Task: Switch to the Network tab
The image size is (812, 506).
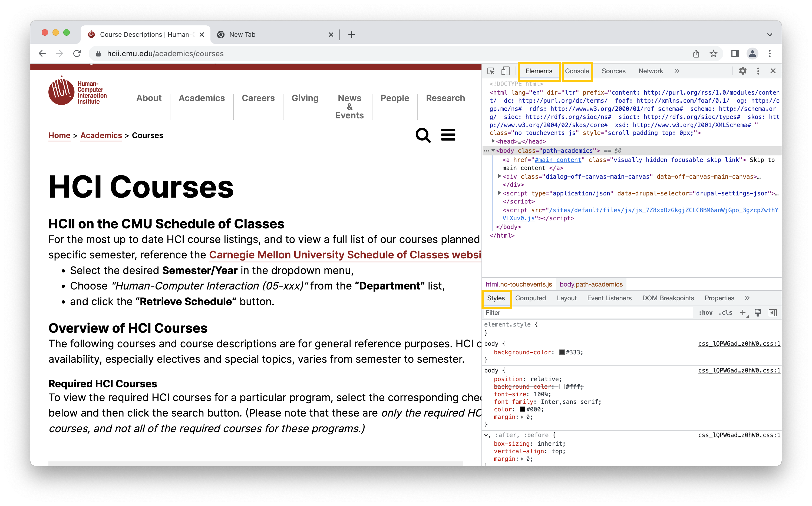Action: [650, 71]
